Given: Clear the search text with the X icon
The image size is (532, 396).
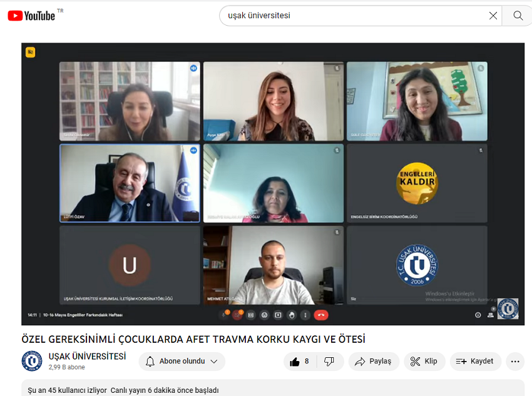Looking at the screenshot, I should (493, 16).
